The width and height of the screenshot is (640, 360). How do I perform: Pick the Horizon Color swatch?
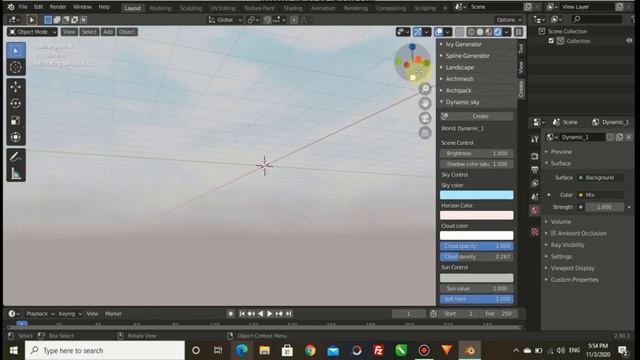[477, 215]
